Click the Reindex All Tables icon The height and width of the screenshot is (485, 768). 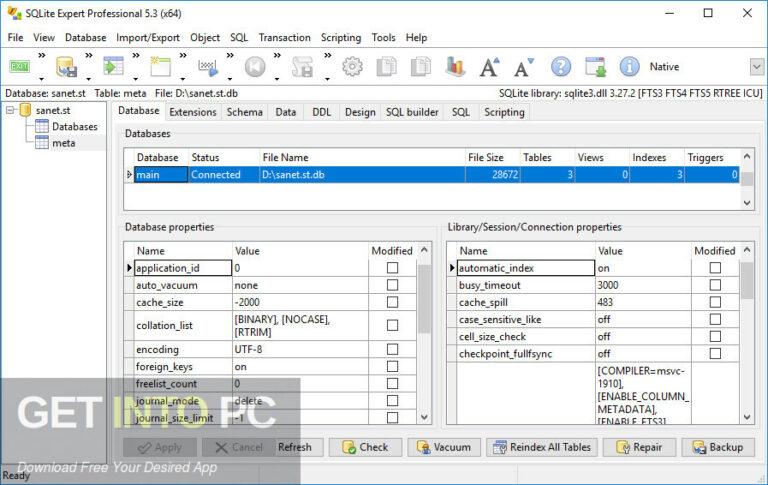[500, 447]
